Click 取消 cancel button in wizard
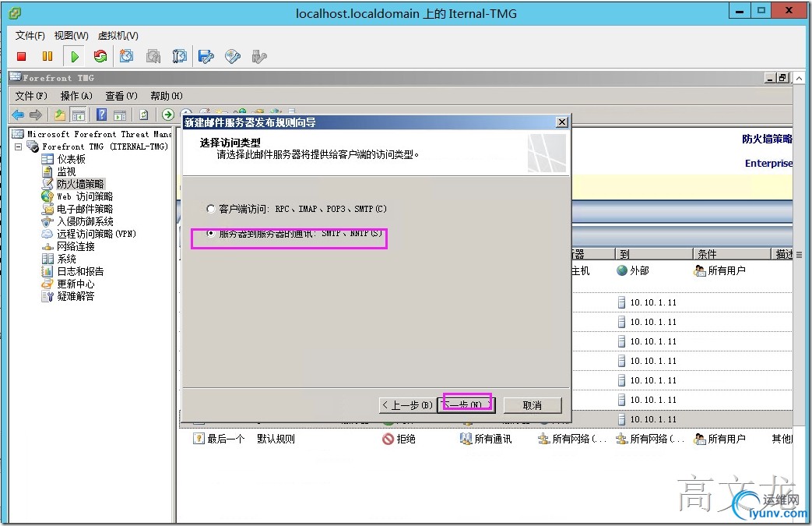The height and width of the screenshot is (526, 812). [x=533, y=405]
